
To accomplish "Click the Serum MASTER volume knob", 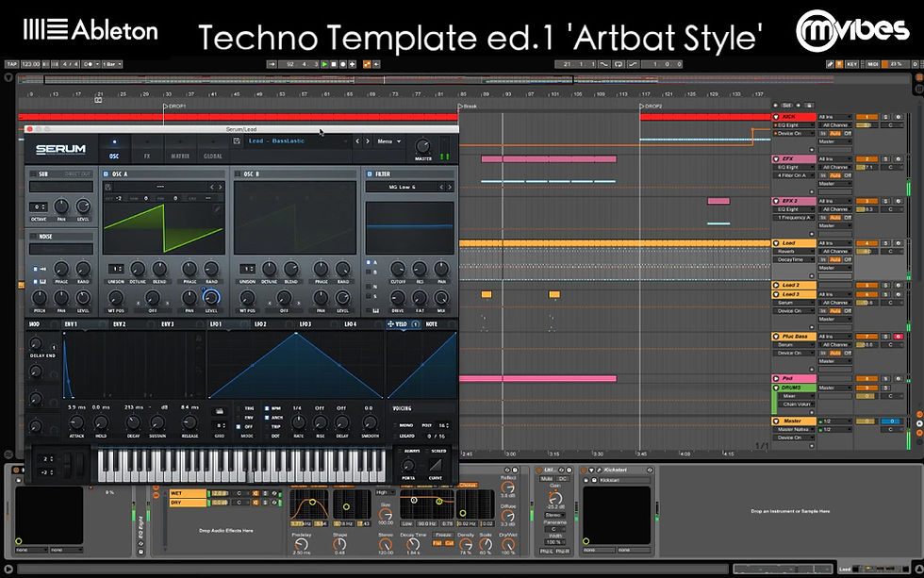I will [422, 146].
